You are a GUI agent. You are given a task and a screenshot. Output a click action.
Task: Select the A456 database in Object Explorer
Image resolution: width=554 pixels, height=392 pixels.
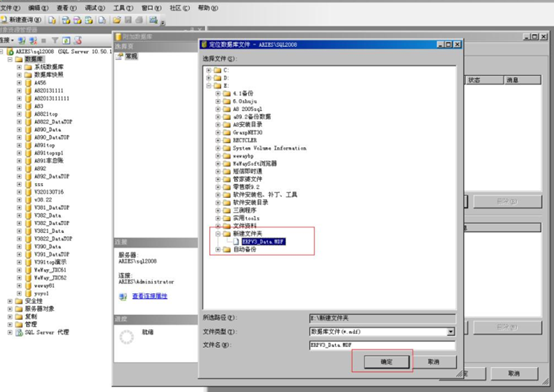click(40, 83)
